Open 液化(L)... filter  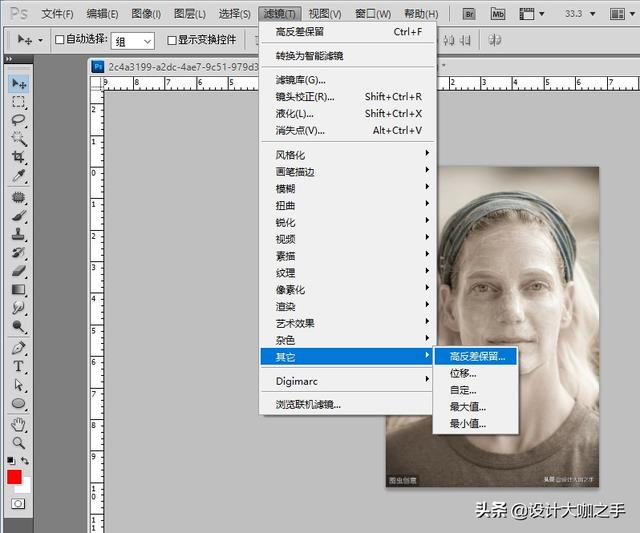click(x=347, y=113)
